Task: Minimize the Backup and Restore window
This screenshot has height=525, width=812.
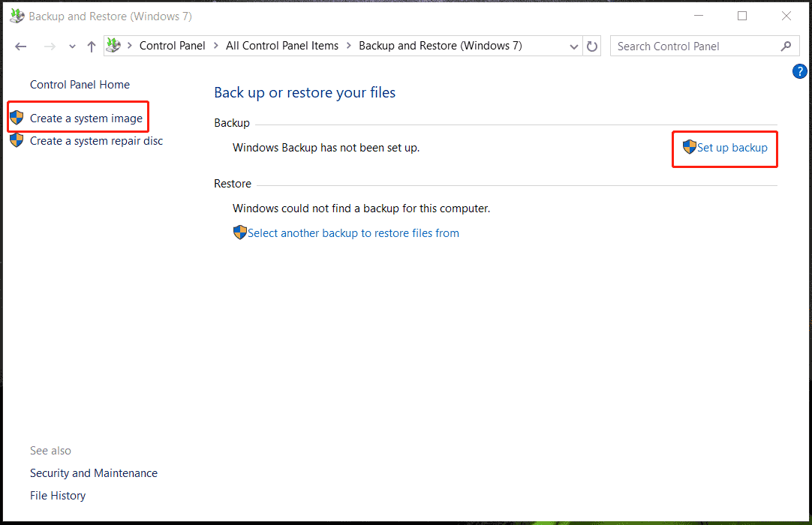Action: click(x=699, y=16)
